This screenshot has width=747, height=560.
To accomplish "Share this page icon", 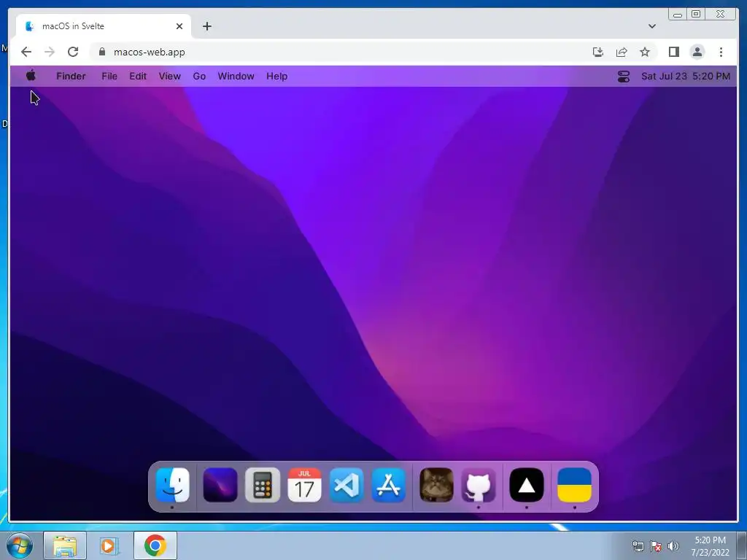I will click(622, 52).
